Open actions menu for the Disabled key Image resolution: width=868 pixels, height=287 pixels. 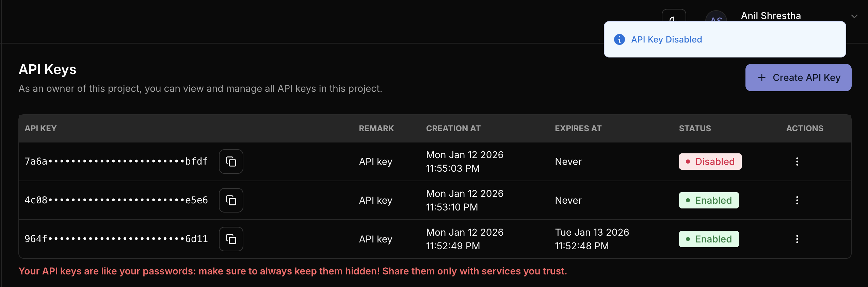coord(797,162)
